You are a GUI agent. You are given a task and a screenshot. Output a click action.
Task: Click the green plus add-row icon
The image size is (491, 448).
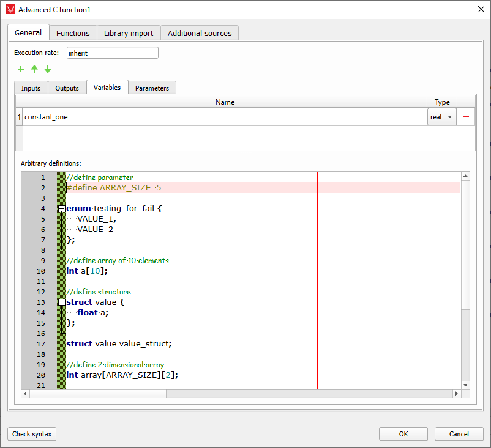(x=21, y=69)
